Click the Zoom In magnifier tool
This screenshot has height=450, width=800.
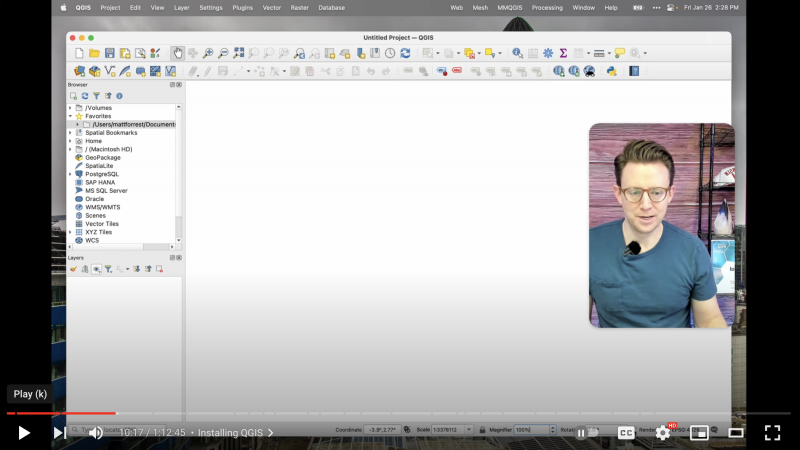[208, 53]
